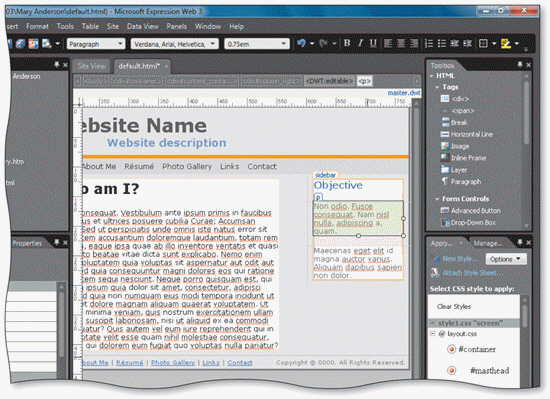Insert Paragraph from the Toolbox
Screen dimensions: 550x399
(x=461, y=182)
